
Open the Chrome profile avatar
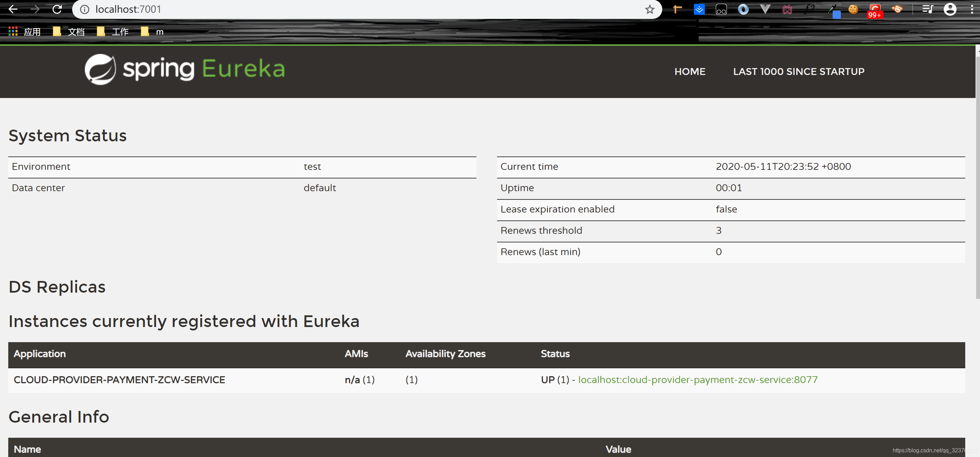point(950,9)
